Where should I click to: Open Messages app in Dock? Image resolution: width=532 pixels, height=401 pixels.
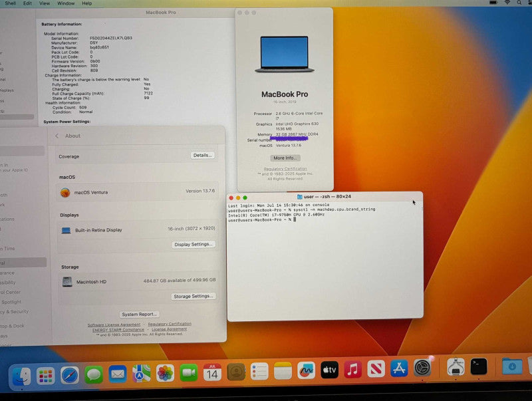click(93, 374)
